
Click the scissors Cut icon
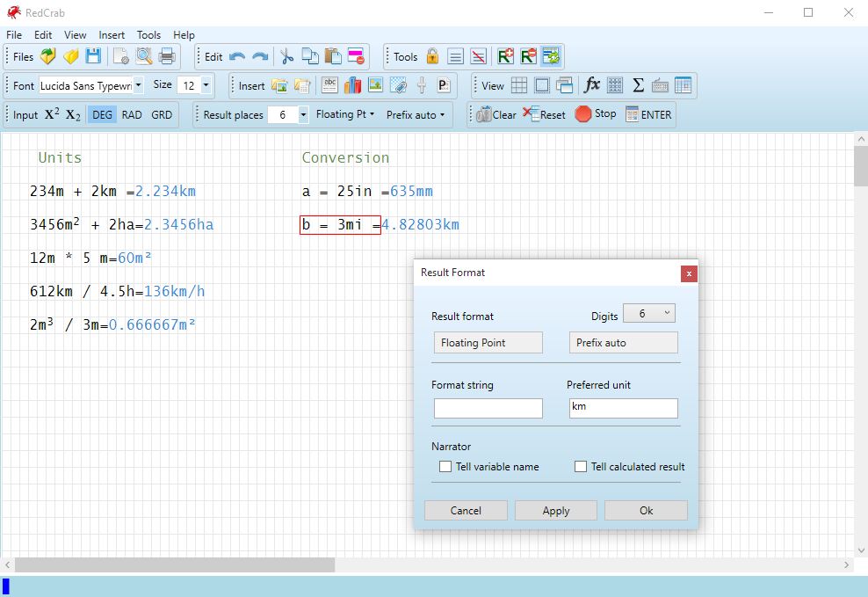pos(286,56)
